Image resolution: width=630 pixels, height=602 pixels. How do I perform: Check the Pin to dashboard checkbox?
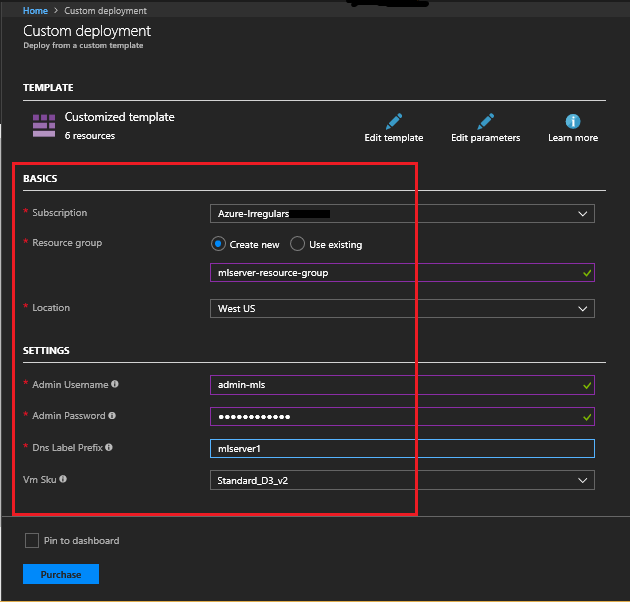pos(32,541)
